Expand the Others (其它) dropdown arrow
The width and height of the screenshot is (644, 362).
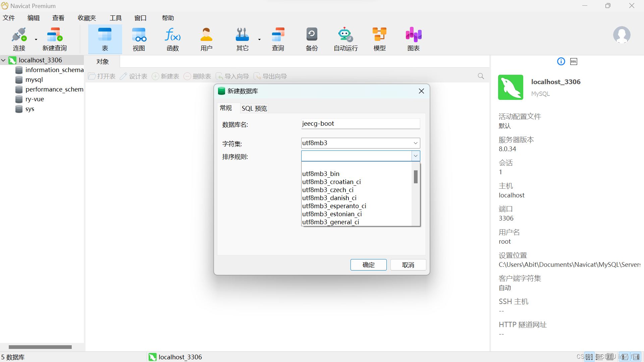pyautogui.click(x=259, y=40)
